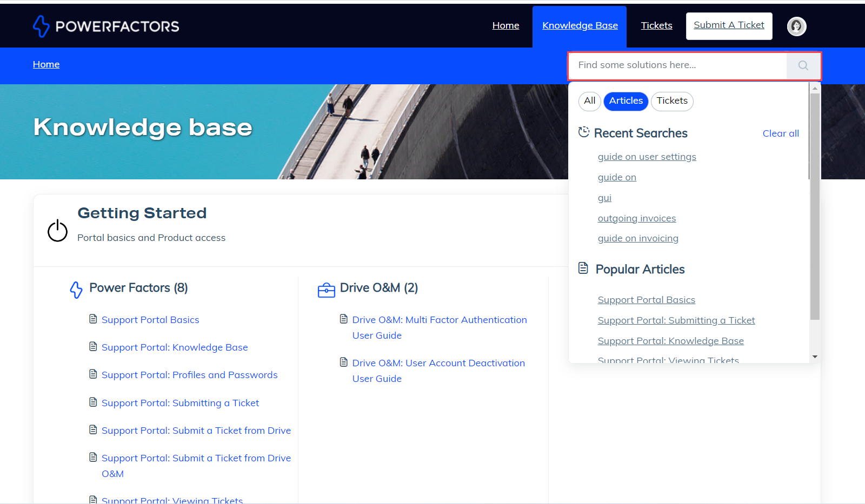Viewport: 865px width, 504px height.
Task: Go to Home in top navigation
Action: pyautogui.click(x=505, y=25)
